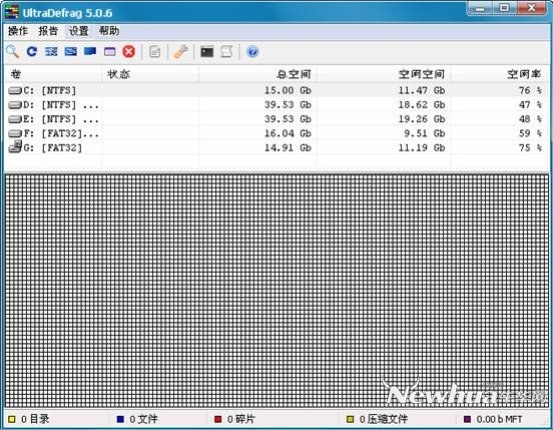Click the 0 目录 status bar entry
553x430 pixels.
pyautogui.click(x=29, y=419)
